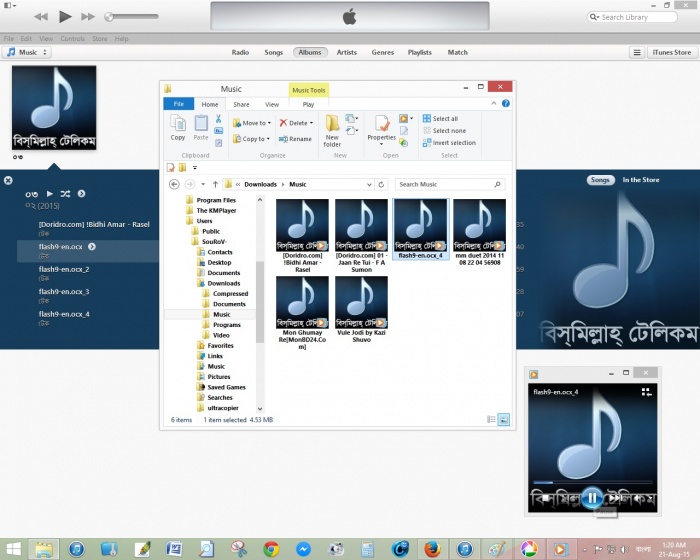Click the shuffle icon in album panel

point(64,192)
